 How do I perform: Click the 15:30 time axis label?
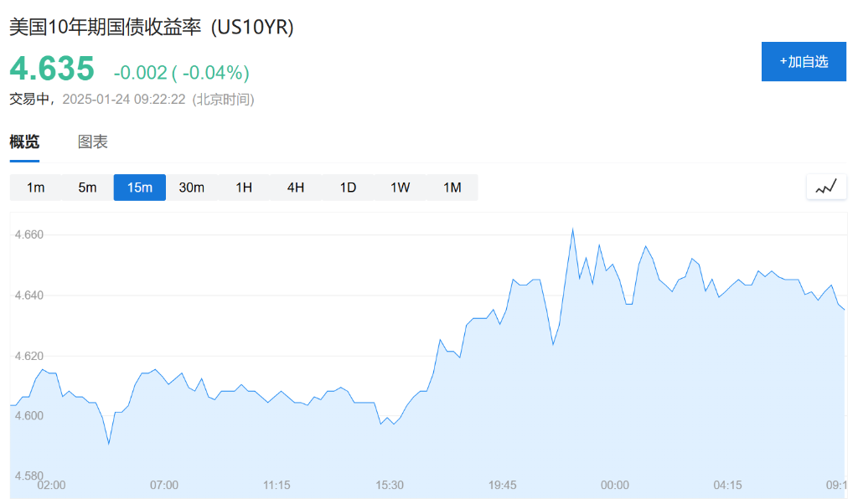point(390,485)
